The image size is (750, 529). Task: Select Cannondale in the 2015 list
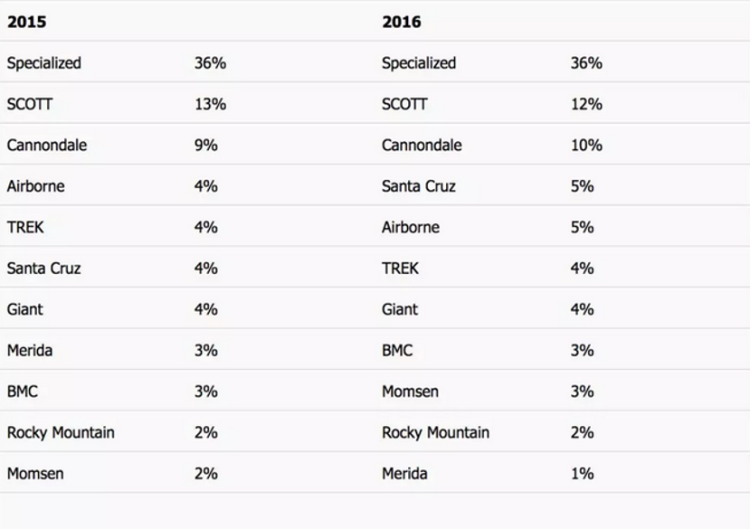pos(47,145)
